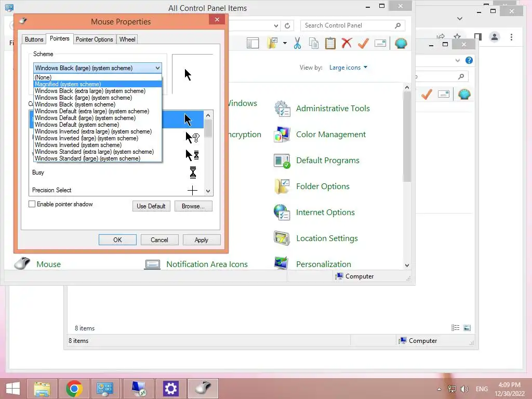Click the Email envelope icon in Control Panel toolbar

pos(380,44)
